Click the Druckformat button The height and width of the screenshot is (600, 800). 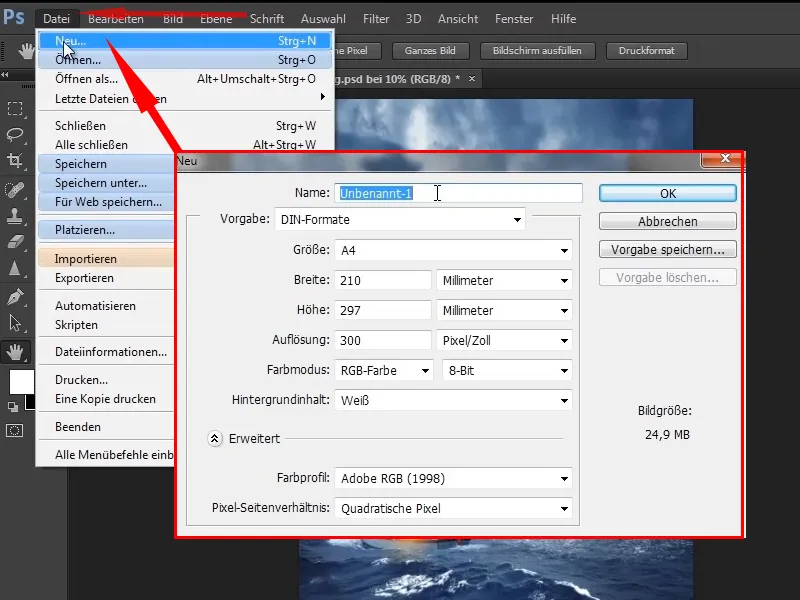tap(646, 51)
